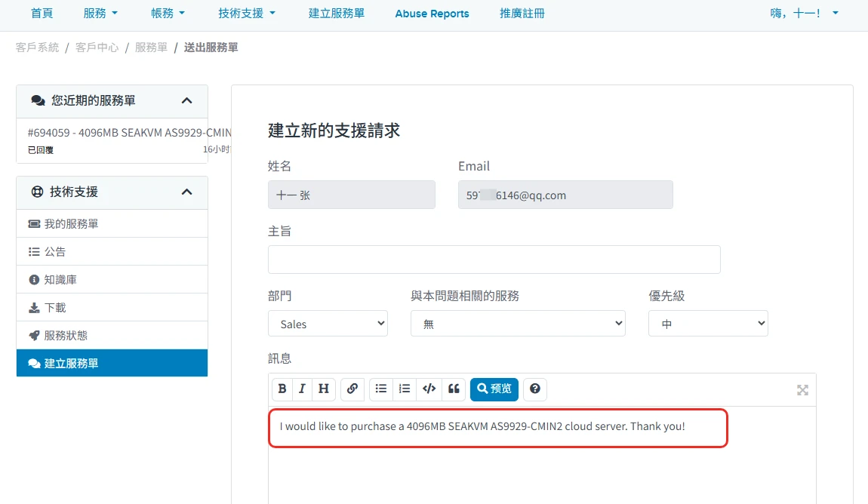Image resolution: width=868 pixels, height=504 pixels.
Task: Insert numbered ordered list
Action: [x=405, y=389]
